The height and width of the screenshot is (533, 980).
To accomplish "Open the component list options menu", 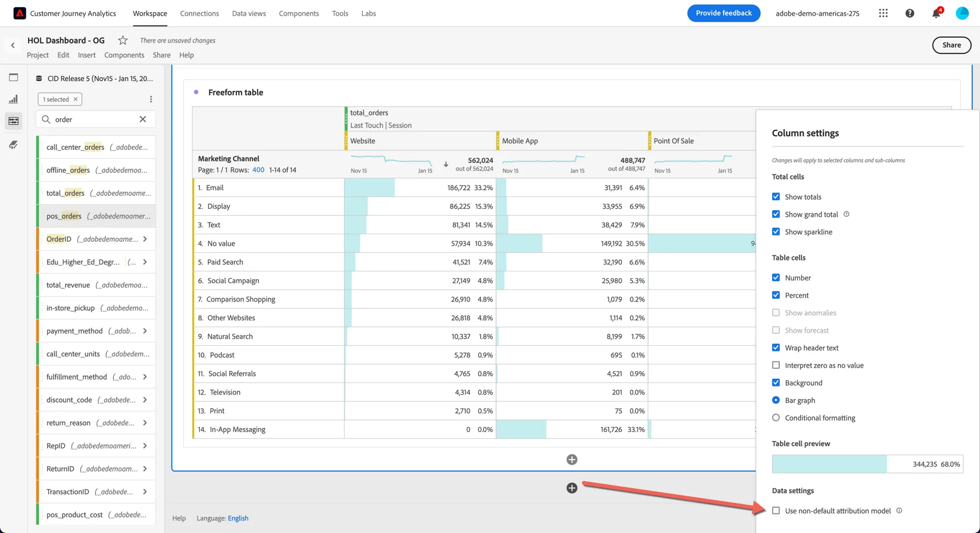I will (151, 99).
